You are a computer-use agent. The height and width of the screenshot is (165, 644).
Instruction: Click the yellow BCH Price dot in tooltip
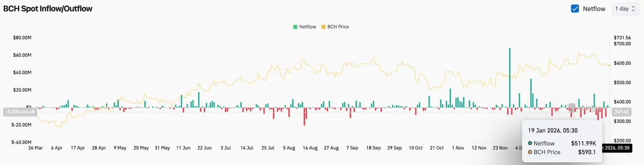tap(530, 152)
